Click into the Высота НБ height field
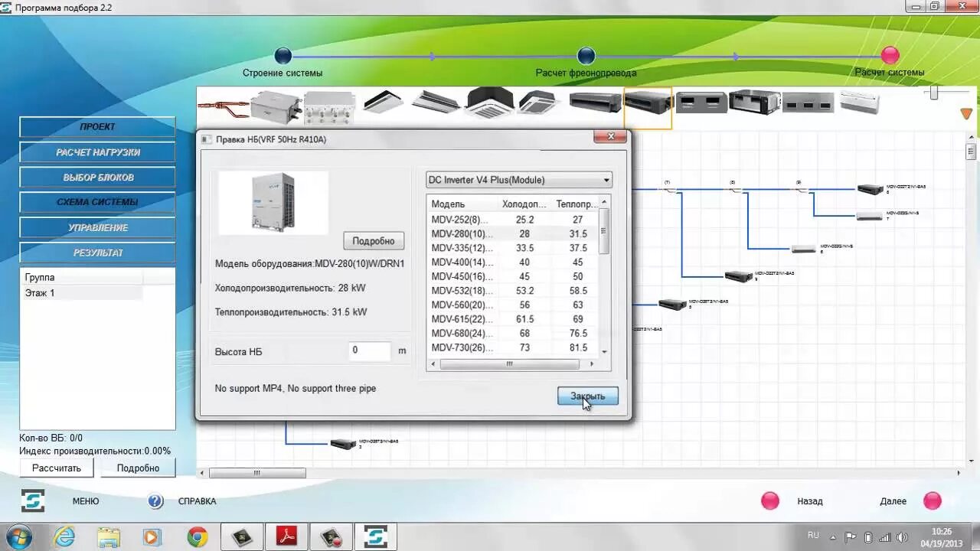980x551 pixels. 369,350
